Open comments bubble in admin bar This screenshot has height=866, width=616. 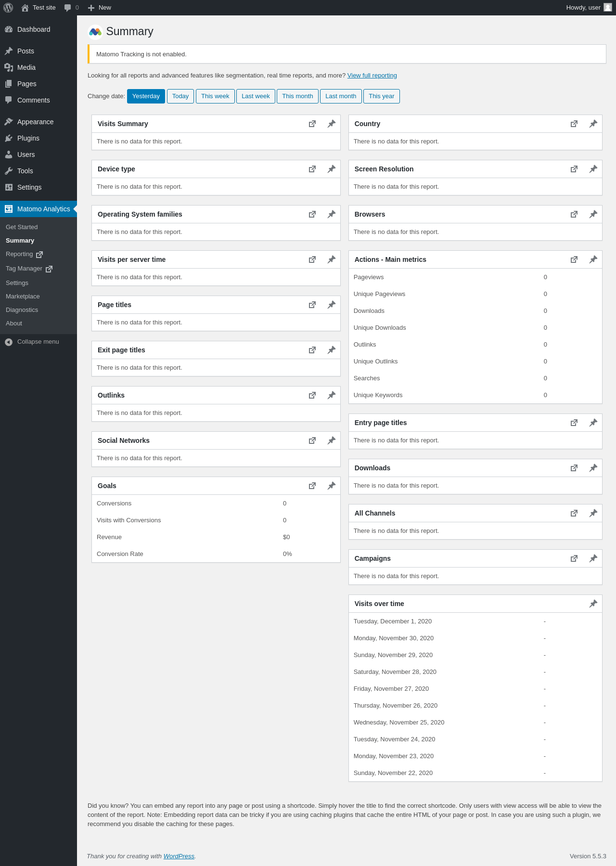[71, 8]
